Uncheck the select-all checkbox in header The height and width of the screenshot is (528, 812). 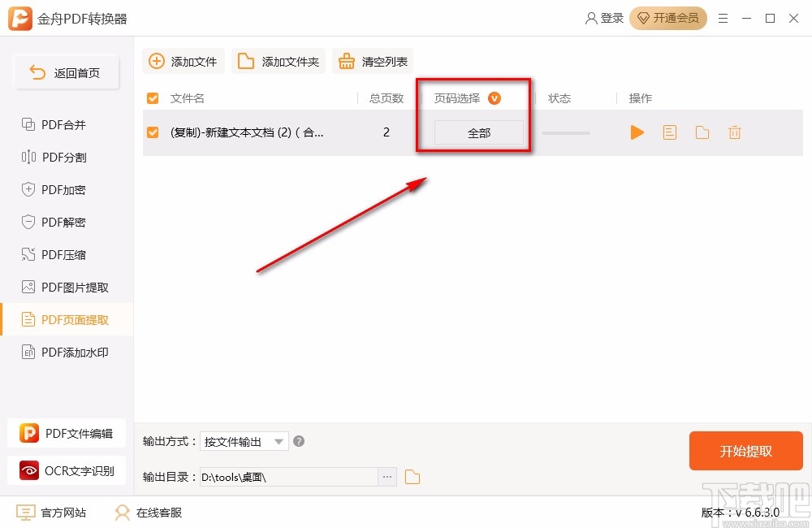(153, 97)
